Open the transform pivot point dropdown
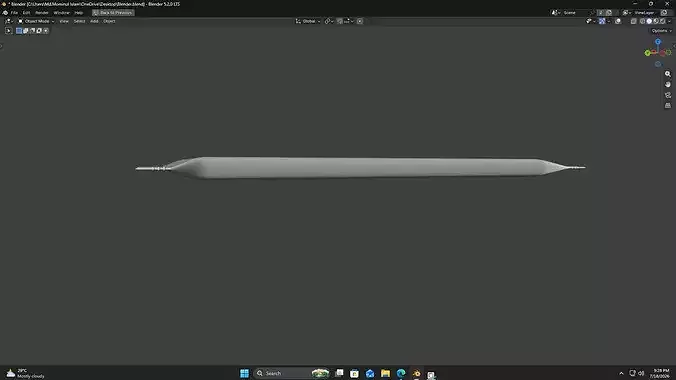676x380 pixels. pos(329,21)
